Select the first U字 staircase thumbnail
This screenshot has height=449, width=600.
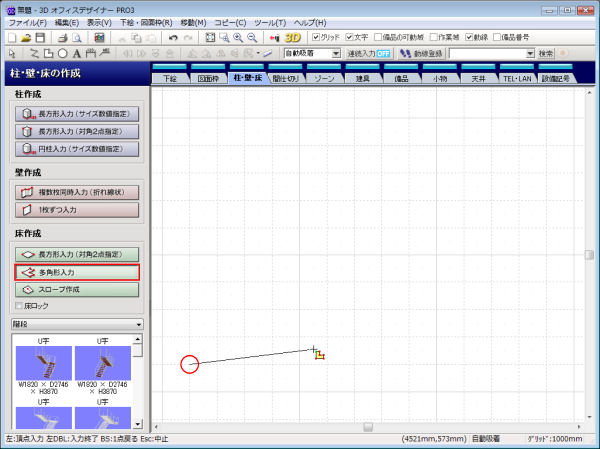tap(46, 362)
